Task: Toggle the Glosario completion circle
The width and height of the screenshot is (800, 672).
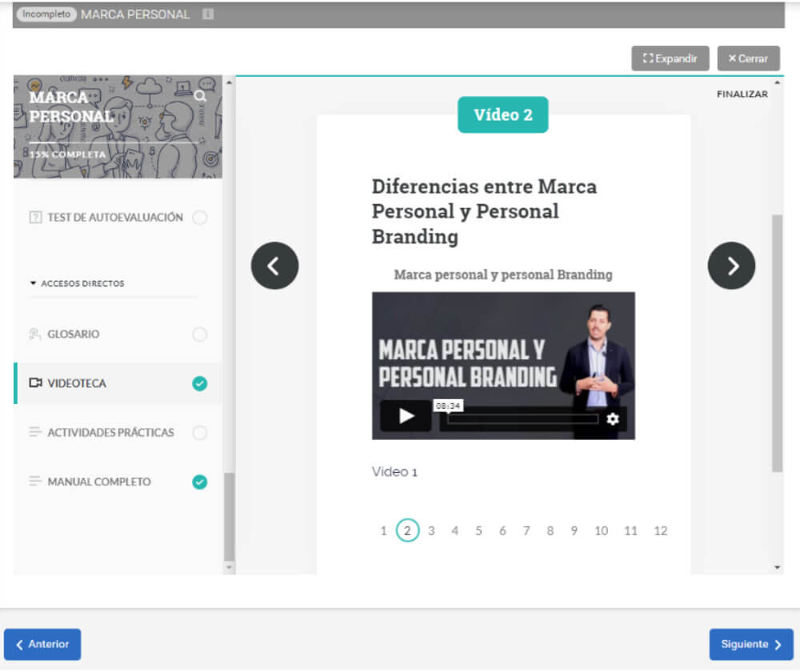Action: pyautogui.click(x=200, y=334)
